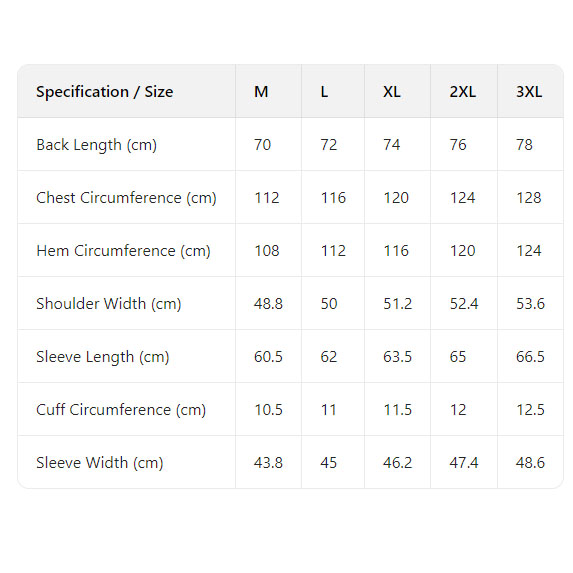Click the 63.5 sleeve length cell
This screenshot has height=573, width=573.
coord(398,357)
